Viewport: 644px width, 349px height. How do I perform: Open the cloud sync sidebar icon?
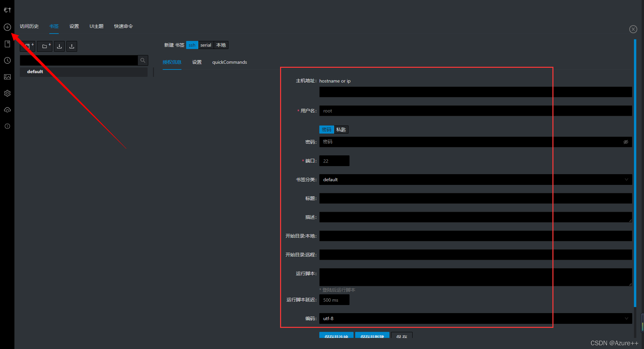[x=7, y=110]
